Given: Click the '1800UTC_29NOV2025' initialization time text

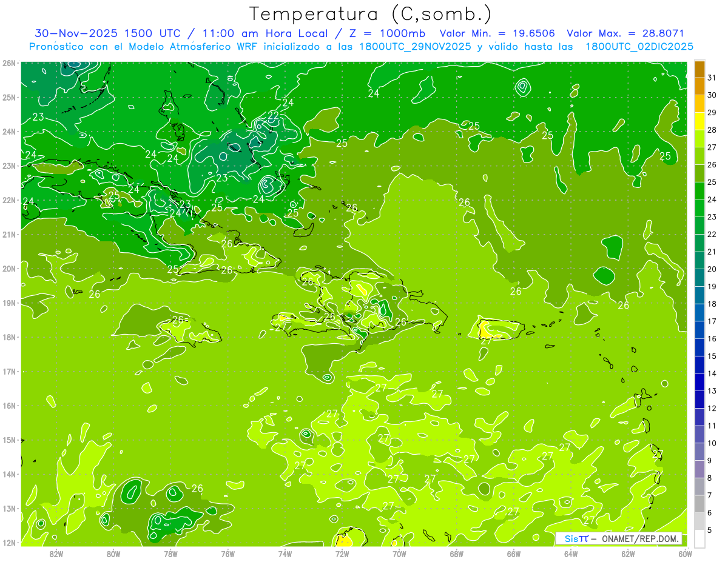Looking at the screenshot, I should point(414,47).
